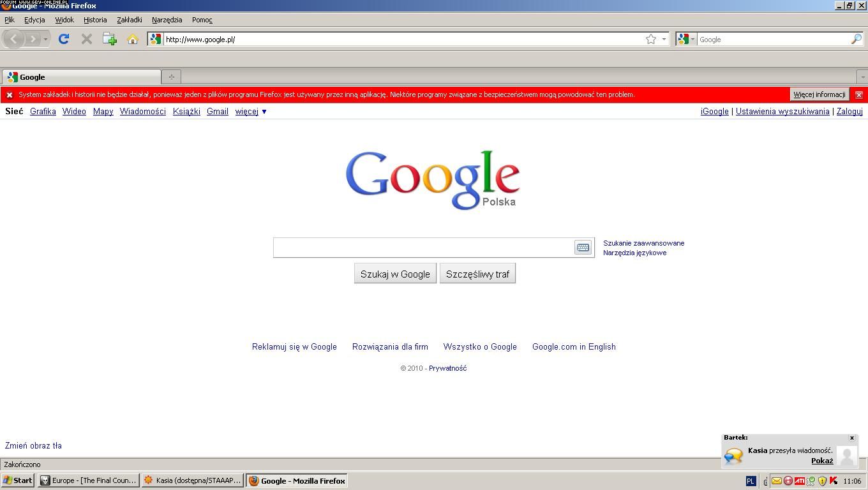The width and height of the screenshot is (868, 490).
Task: Go back with the Back arrow button
Action: coord(13,39)
